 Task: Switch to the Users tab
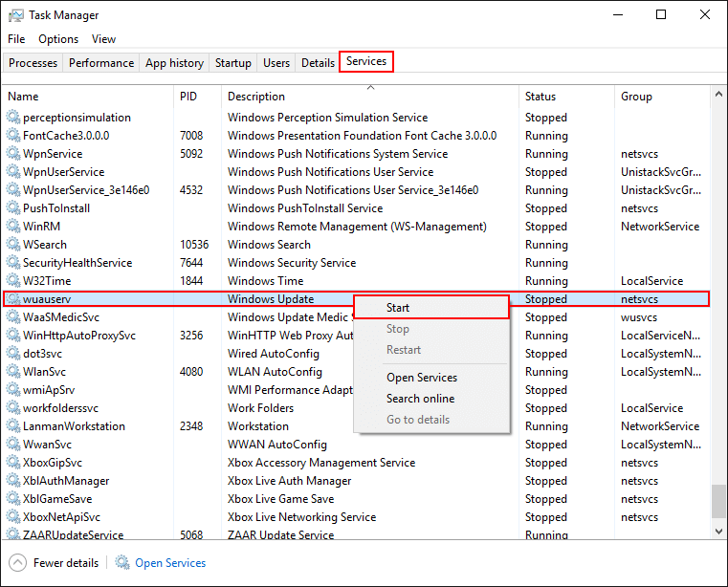(276, 63)
